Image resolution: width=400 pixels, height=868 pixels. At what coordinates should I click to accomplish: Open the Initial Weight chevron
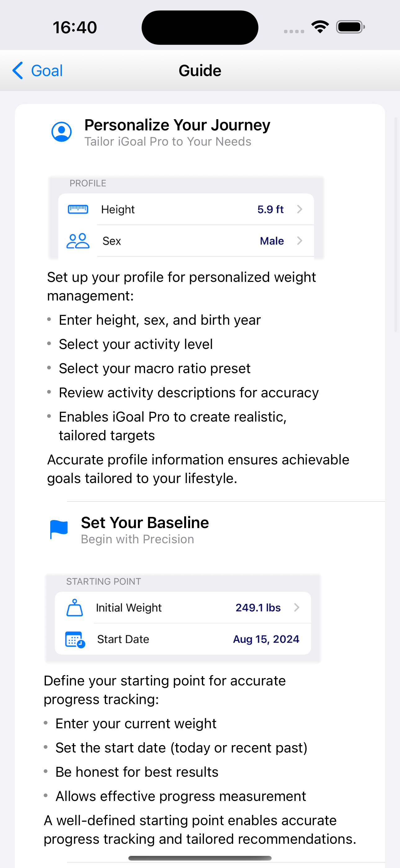(296, 607)
